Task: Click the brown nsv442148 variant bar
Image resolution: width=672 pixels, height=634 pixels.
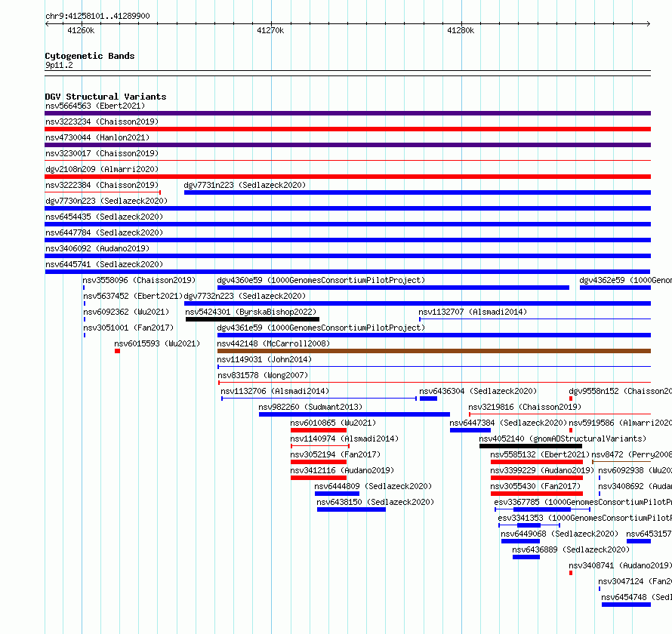Action: coord(434,351)
